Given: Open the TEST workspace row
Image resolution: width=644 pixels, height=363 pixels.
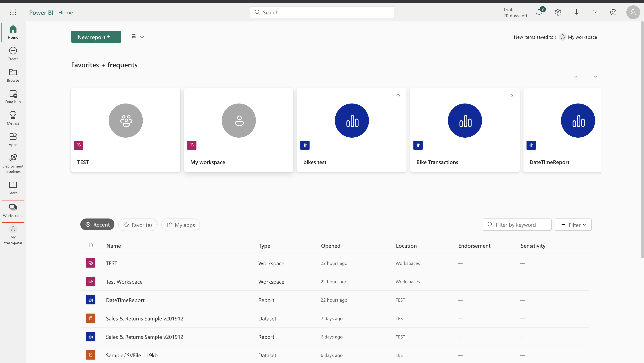Looking at the screenshot, I should (x=335, y=263).
